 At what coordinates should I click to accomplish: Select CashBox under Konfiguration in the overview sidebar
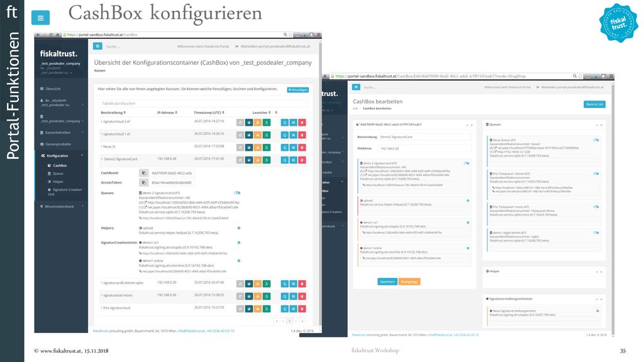point(57,165)
